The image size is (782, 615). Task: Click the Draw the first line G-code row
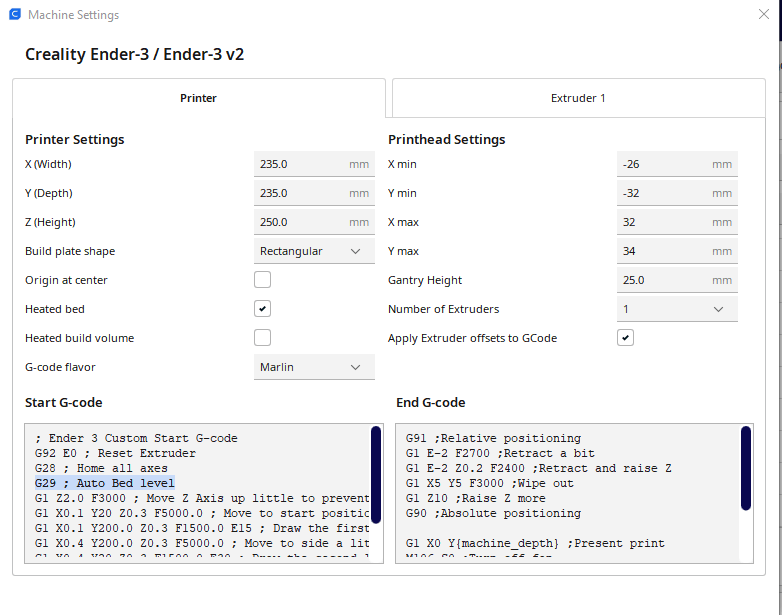202,528
